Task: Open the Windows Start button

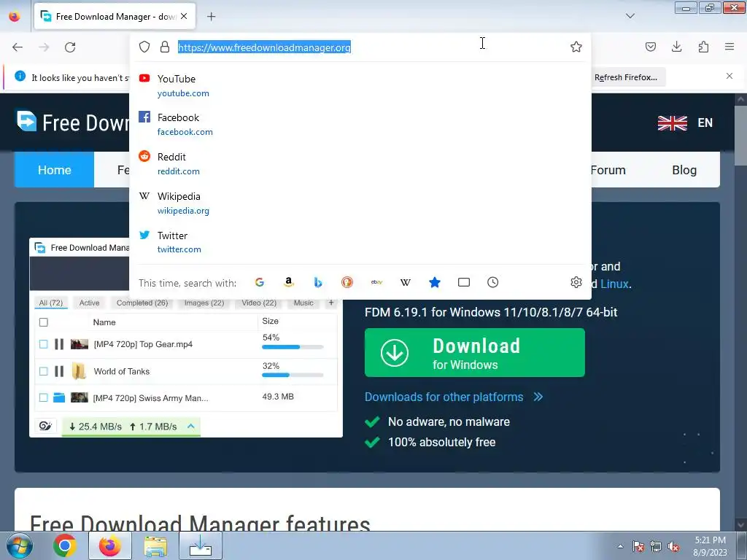Action: point(20,545)
